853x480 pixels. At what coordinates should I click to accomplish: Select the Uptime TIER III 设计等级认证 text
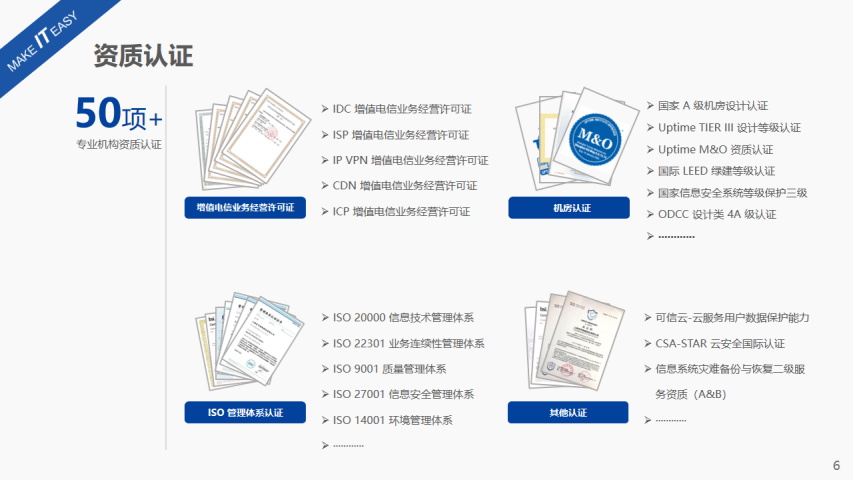[x=729, y=128]
